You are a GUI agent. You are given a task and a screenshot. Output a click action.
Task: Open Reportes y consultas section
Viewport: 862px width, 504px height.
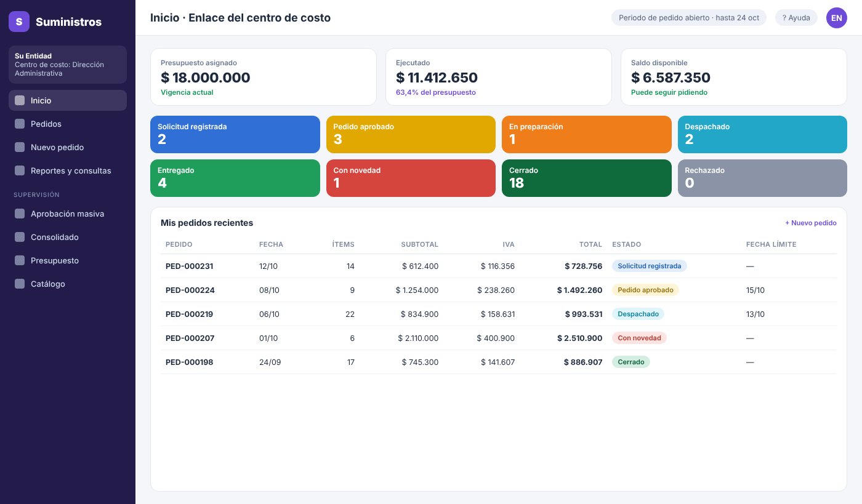tap(68, 170)
